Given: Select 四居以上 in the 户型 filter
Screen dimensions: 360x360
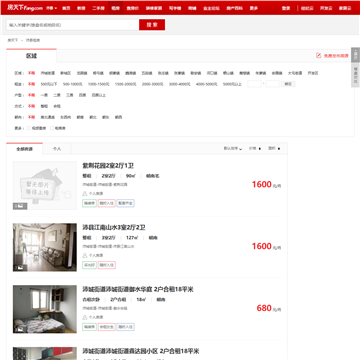Looking at the screenshot, I should click(99, 95).
